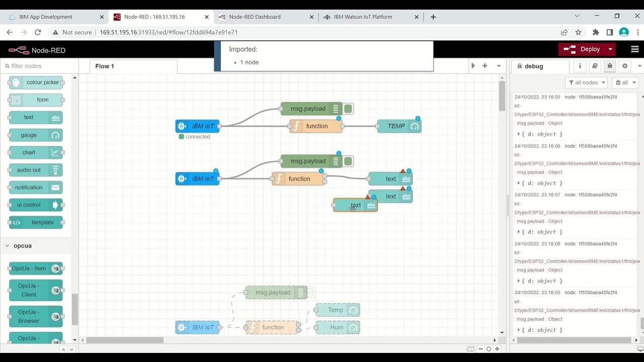Toggle faded bottom msg.payload debug button

[x=311, y=293]
